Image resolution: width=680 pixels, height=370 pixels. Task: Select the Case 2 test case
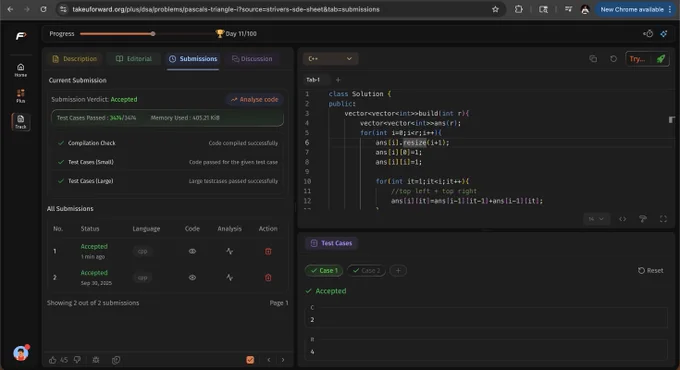366,271
